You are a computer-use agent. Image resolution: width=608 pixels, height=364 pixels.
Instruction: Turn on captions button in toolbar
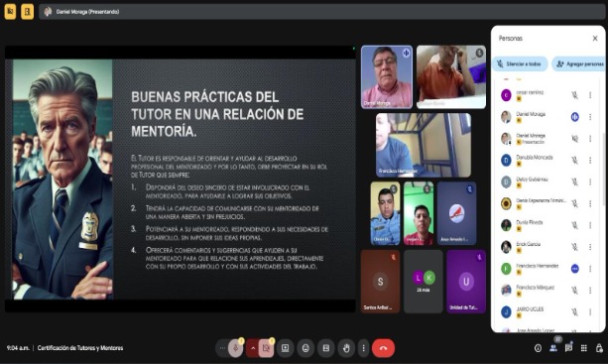click(326, 348)
